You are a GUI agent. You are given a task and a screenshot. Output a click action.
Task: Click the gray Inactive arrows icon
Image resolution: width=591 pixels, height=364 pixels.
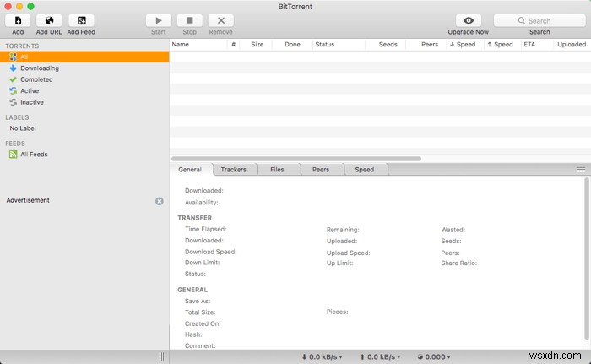pos(14,102)
